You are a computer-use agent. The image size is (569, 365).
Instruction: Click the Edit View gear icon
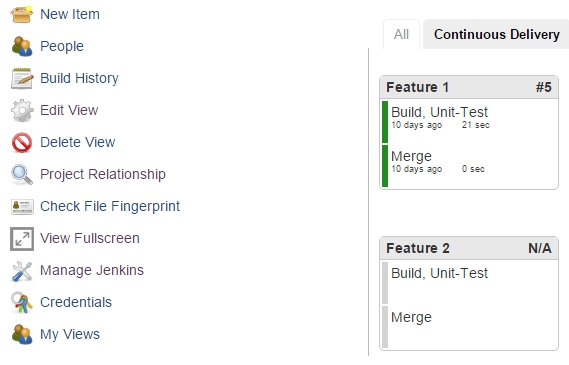pyautogui.click(x=22, y=110)
